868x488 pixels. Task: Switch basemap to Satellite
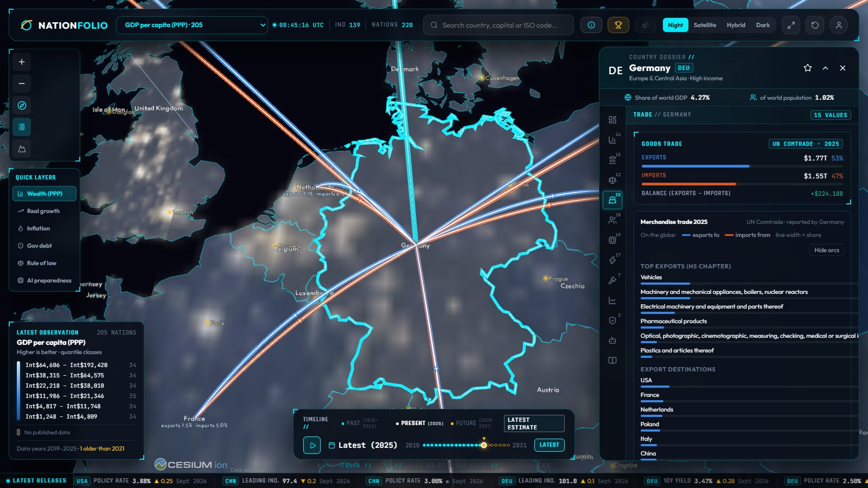pos(705,25)
